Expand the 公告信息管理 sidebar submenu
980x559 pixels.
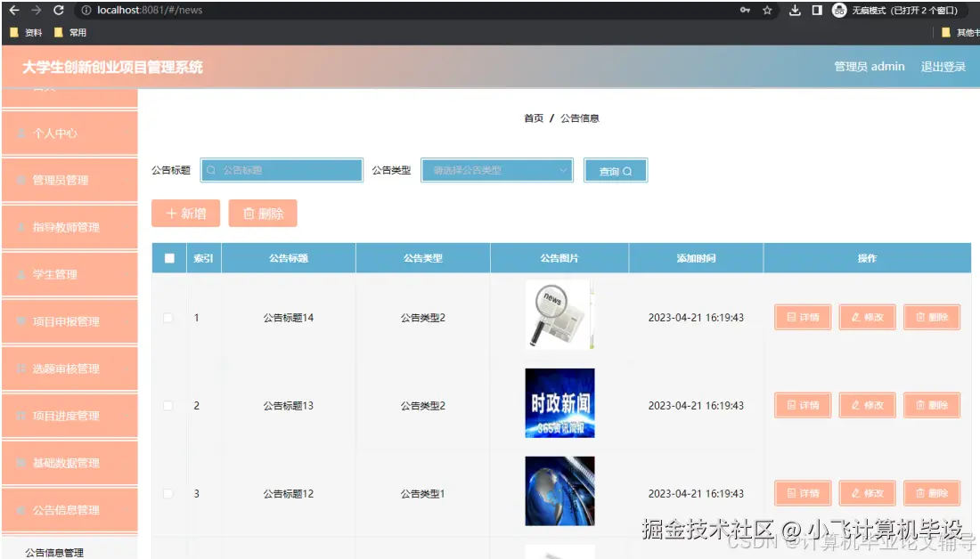click(69, 510)
